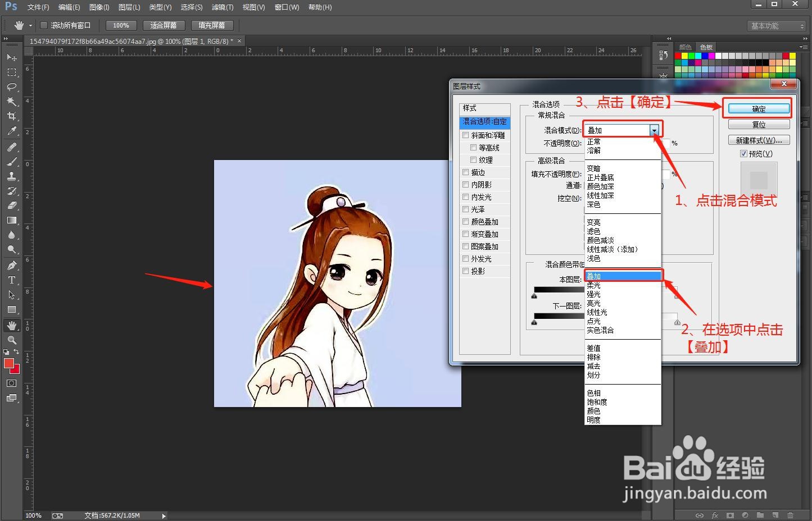Enable 斜面和浮雕 style checkbox
This screenshot has height=521, width=812.
coord(465,135)
